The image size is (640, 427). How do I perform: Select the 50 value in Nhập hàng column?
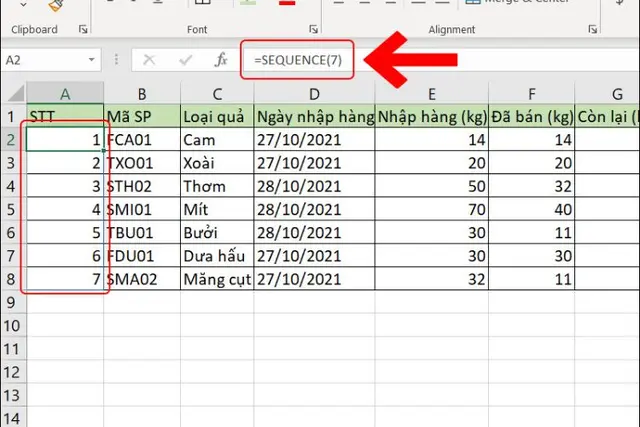coord(431,186)
